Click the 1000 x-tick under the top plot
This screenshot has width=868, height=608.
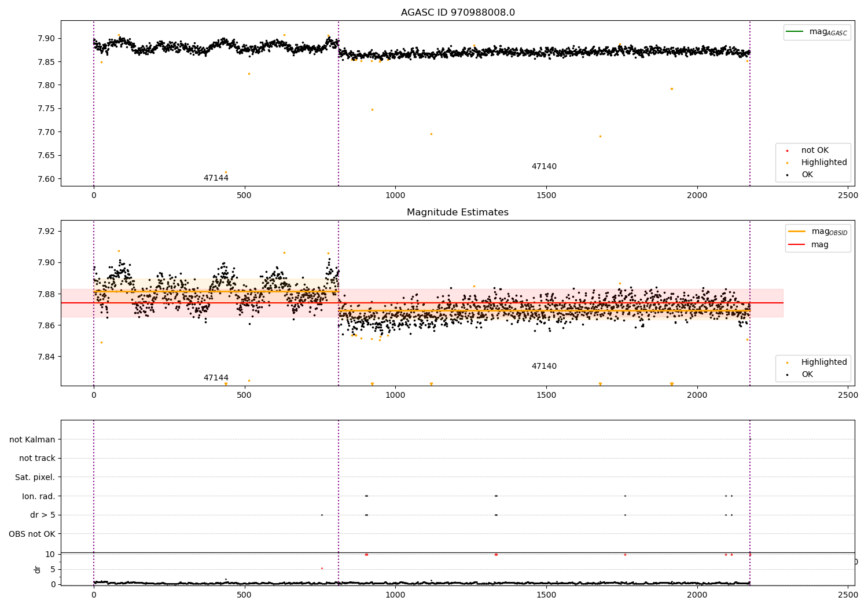pyautogui.click(x=396, y=195)
